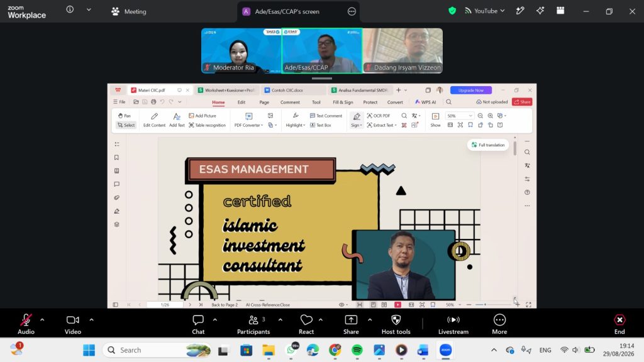
Task: Start Table recognition tool
Action: point(207,125)
